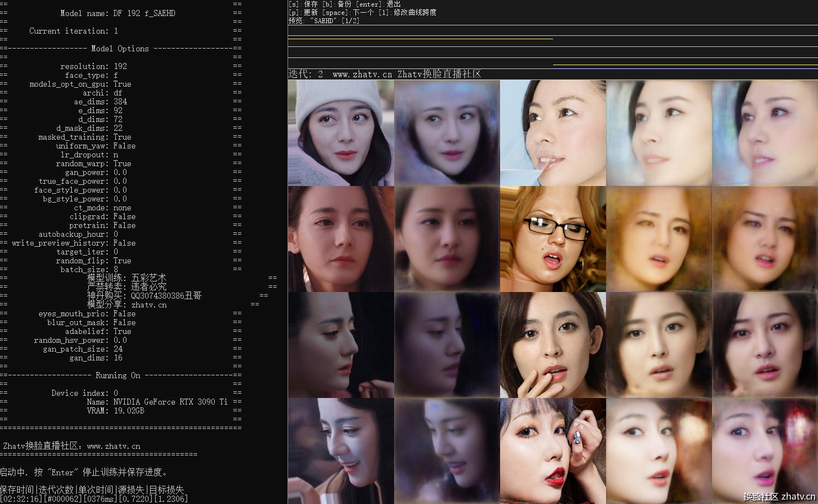Click the [space] 下一个 next preview hint
This screenshot has height=504, width=818.
[348, 12]
